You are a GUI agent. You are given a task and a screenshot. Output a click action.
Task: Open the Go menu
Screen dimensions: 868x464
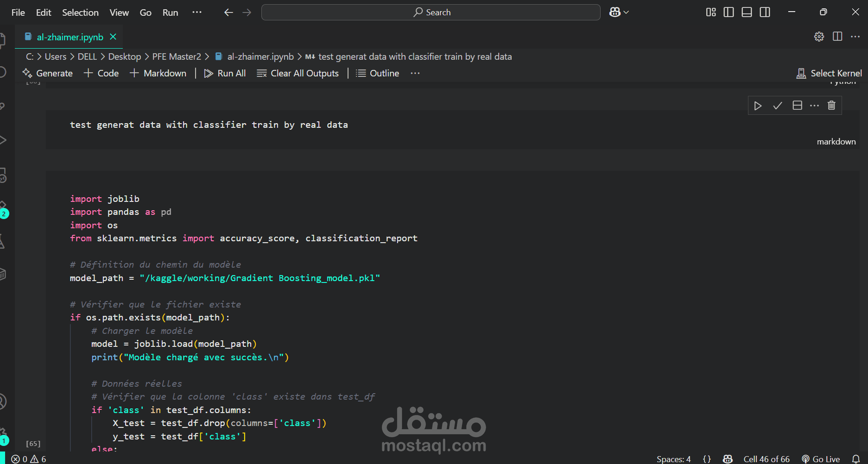pos(146,13)
